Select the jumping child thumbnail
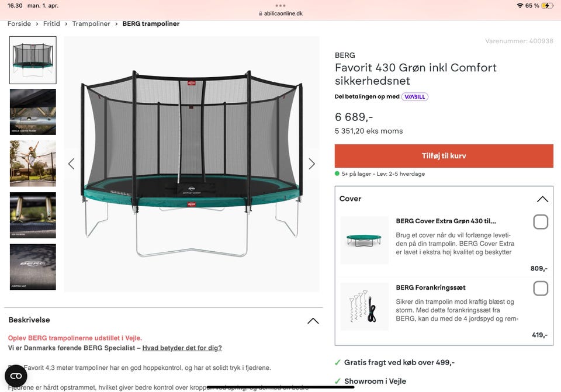 click(x=33, y=164)
